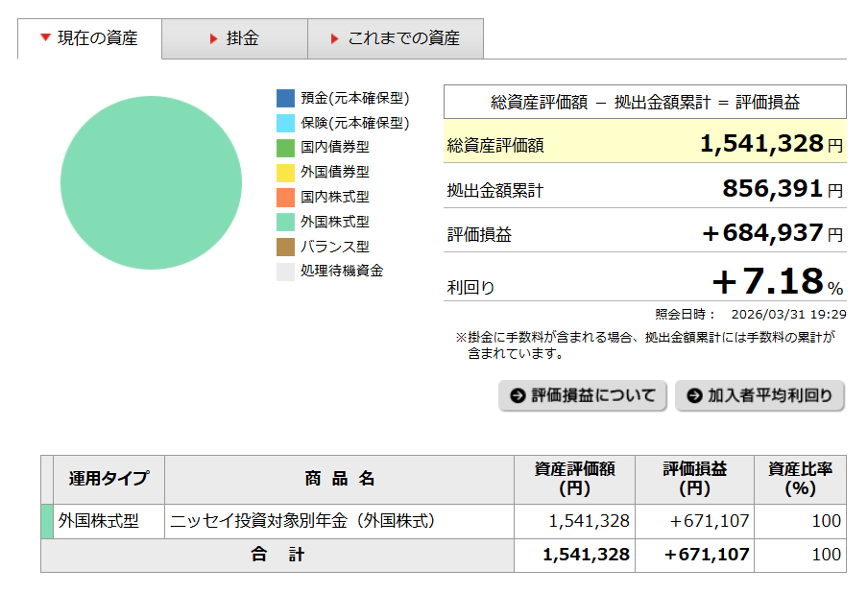Click the yellow 外国債券型 legend swatch
Image resolution: width=868 pixels, height=593 pixels.
point(285,173)
